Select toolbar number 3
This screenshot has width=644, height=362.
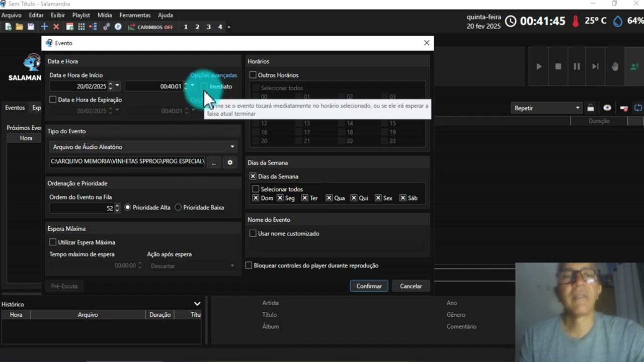209,27
